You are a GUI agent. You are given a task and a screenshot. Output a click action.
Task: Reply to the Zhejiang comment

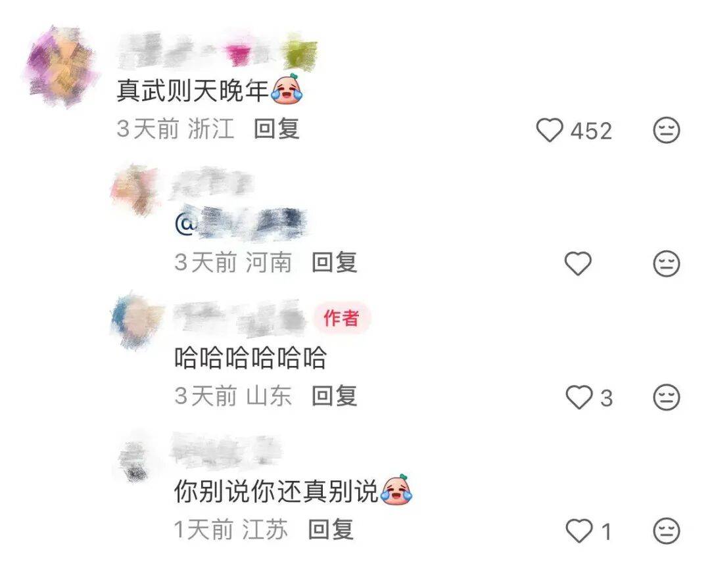click(277, 129)
